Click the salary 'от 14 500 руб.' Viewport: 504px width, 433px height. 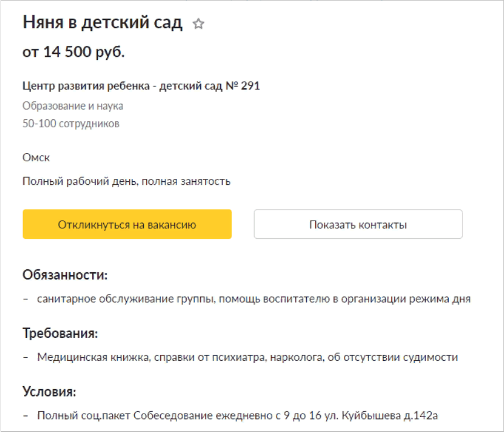[x=74, y=52]
